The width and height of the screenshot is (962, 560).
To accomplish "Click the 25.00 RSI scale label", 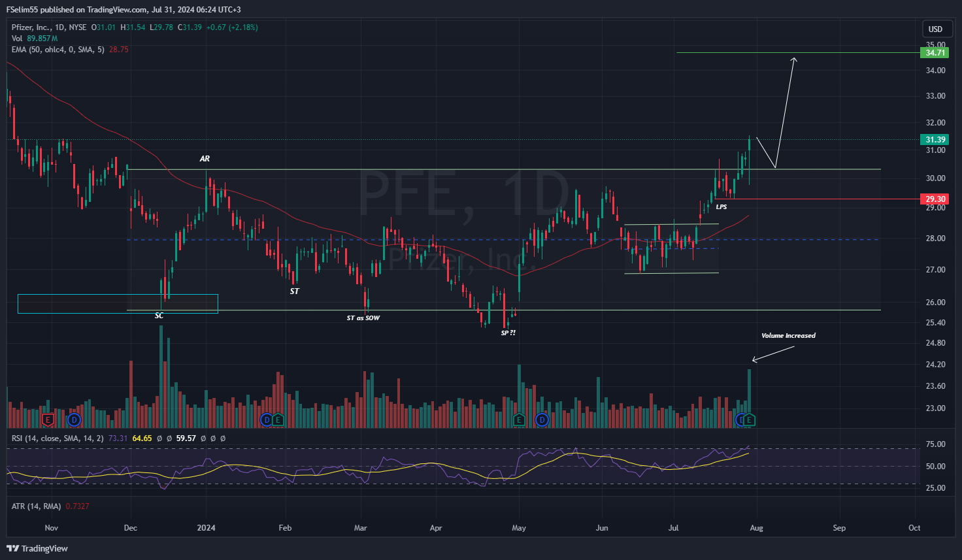I will (935, 488).
